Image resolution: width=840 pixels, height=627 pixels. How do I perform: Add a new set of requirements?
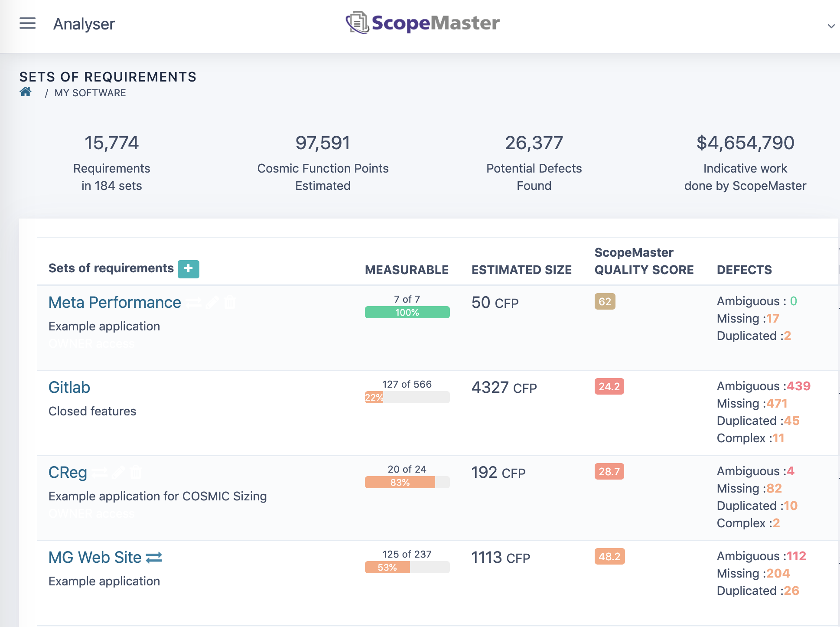pos(189,269)
